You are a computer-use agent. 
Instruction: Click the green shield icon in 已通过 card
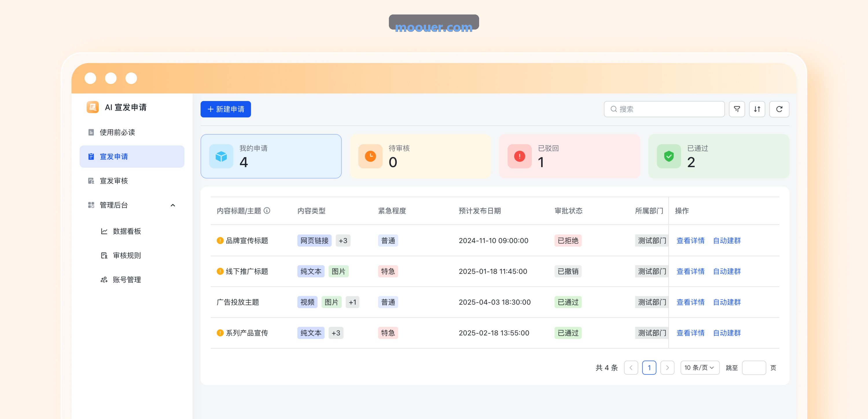coord(669,156)
